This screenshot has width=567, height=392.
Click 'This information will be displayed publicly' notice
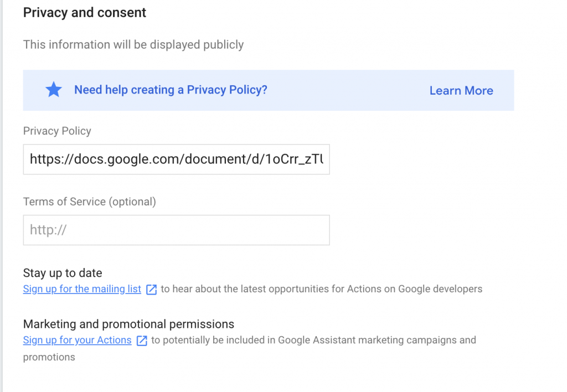133,44
